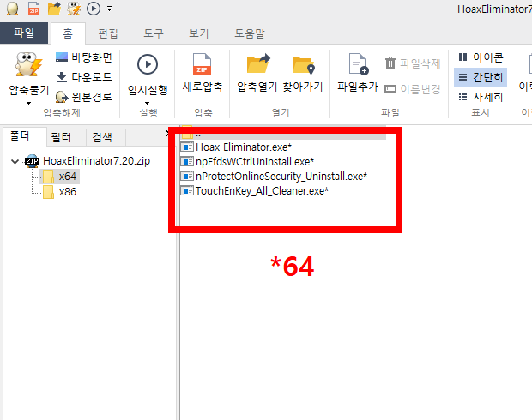This screenshot has width=532, height=420.
Task: Switch to the 홈 ribbon tab
Action: point(68,33)
